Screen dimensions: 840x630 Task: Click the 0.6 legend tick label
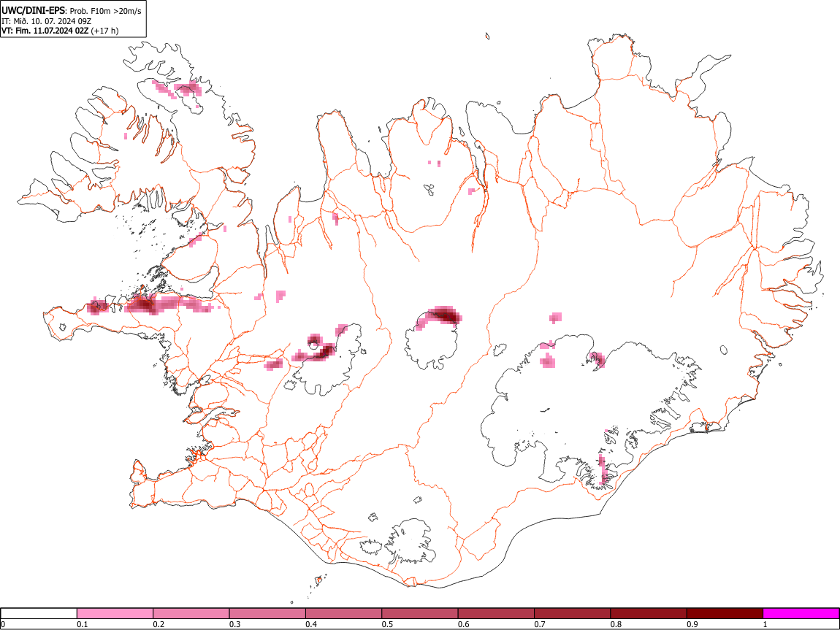point(463,624)
